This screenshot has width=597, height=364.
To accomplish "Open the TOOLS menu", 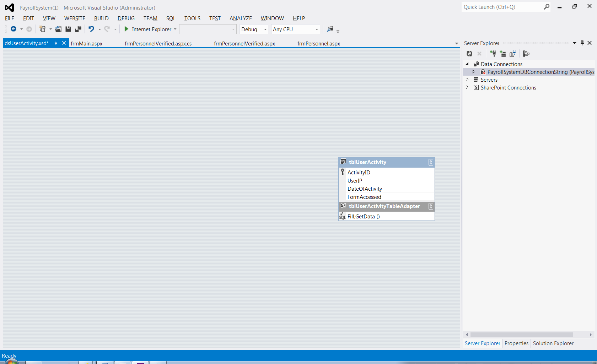I will [192, 18].
